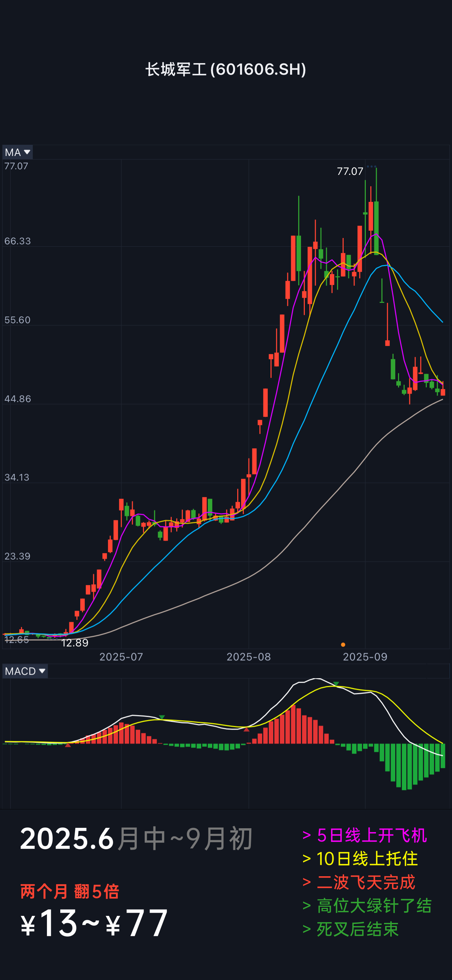This screenshot has width=452, height=980.
Task: Tap the orange dot on the date axis
Action: coord(343,645)
